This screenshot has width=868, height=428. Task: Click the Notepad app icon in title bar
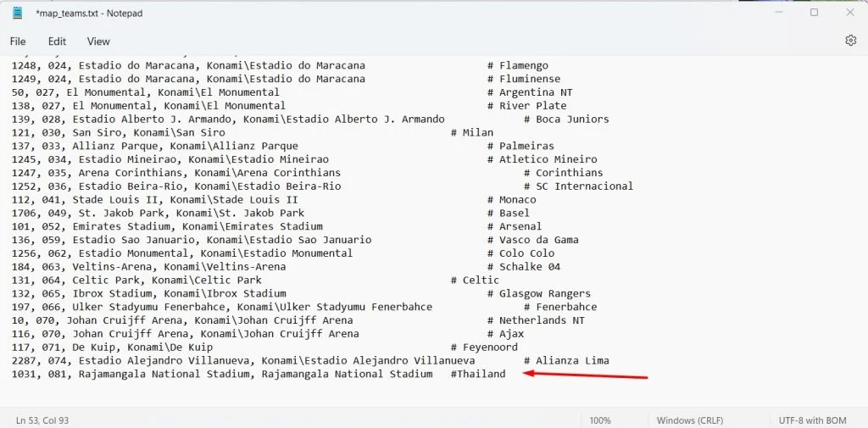pyautogui.click(x=18, y=13)
